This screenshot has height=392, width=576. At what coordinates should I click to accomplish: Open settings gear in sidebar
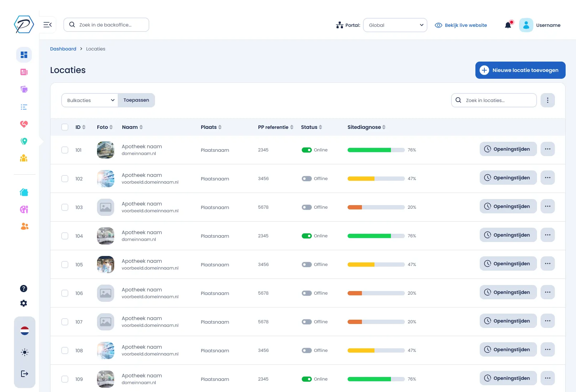pyautogui.click(x=24, y=303)
